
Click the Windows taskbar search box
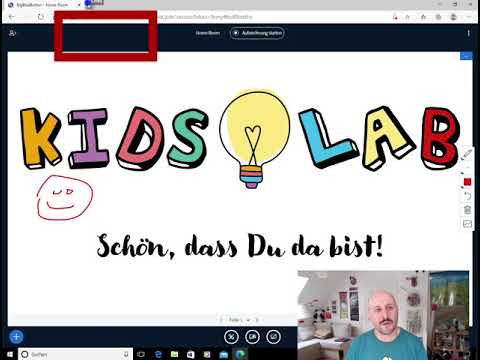click(x=75, y=354)
